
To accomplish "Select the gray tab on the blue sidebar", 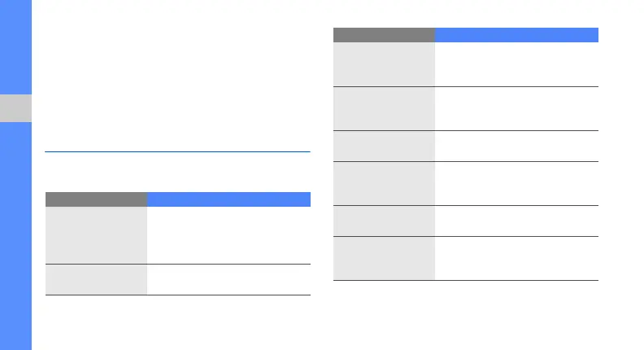I will [15, 108].
